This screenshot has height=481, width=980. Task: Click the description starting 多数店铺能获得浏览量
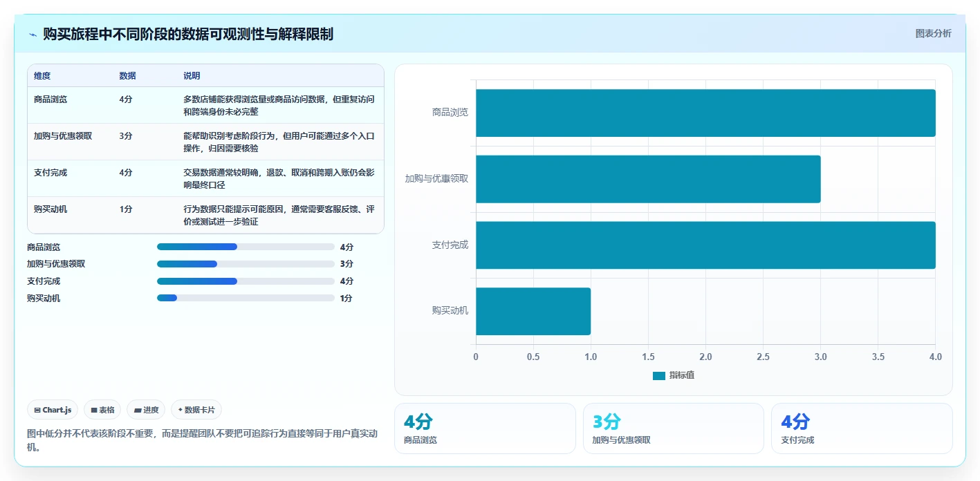279,105
